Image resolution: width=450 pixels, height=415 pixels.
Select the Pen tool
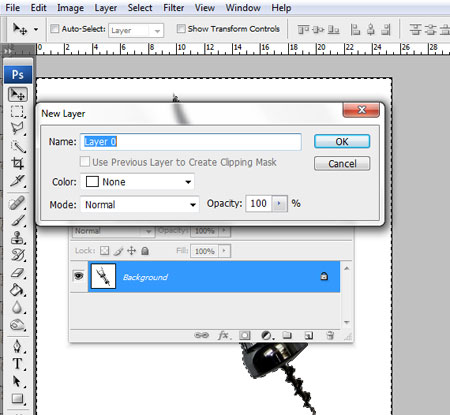coord(17,346)
